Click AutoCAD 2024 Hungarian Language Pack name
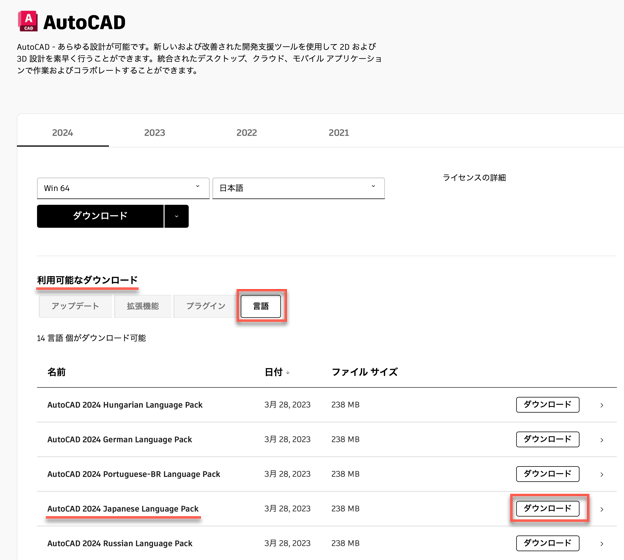 pyautogui.click(x=125, y=405)
